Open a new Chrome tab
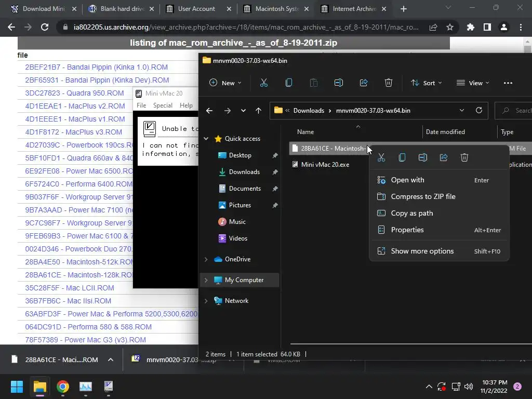 403,9
